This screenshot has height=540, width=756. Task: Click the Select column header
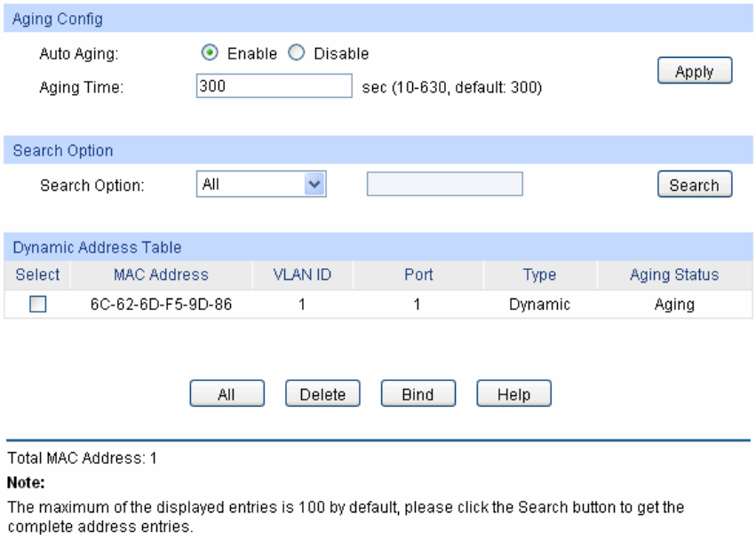37,274
